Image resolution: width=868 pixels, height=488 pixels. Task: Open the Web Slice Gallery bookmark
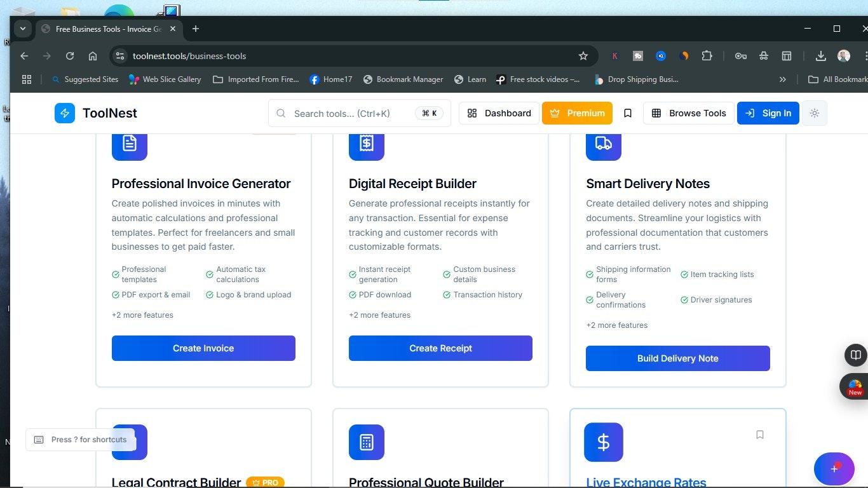click(x=165, y=79)
